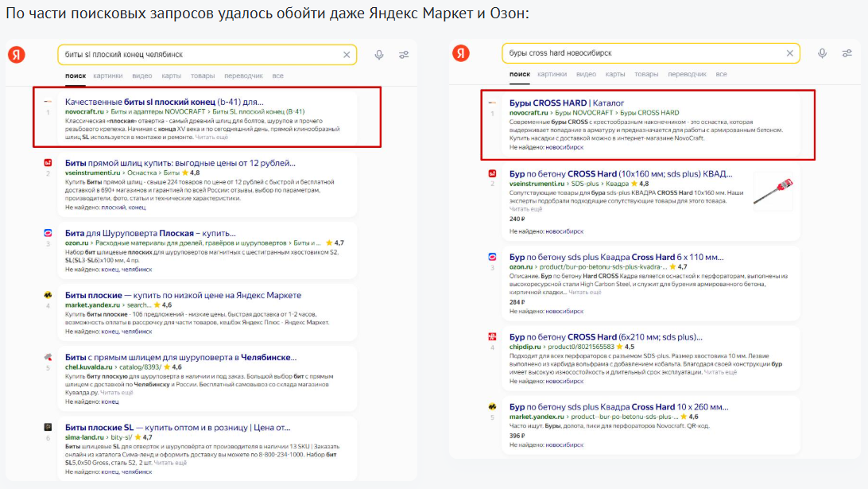Clear the 'биты sl плоский конец челябинск' query
The height and width of the screenshot is (489, 868).
(x=347, y=55)
